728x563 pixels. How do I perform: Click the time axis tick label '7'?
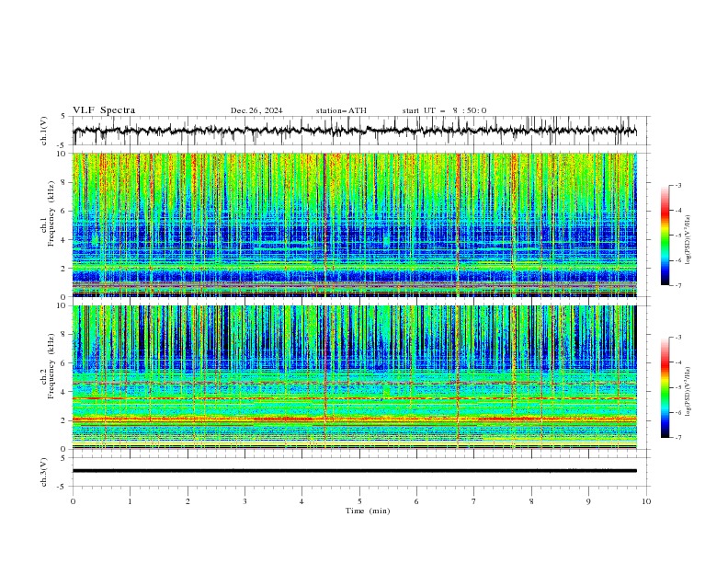(x=474, y=501)
